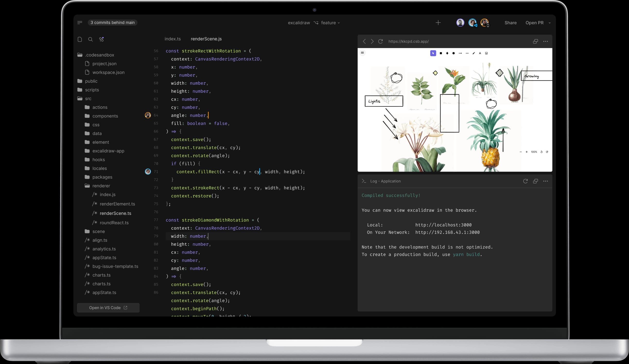This screenshot has width=629, height=364.
Task: Select the Excalidraw text tool
Action: 480,53
